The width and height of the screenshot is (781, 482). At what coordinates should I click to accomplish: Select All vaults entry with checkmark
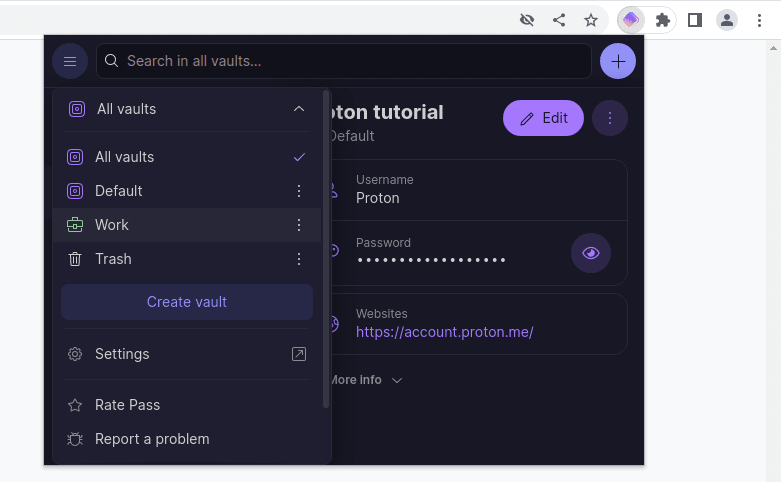[187, 157]
